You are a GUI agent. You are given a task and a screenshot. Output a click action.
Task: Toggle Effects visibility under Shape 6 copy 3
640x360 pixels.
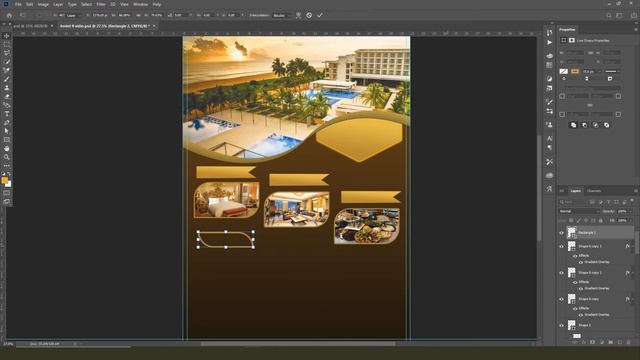click(575, 256)
